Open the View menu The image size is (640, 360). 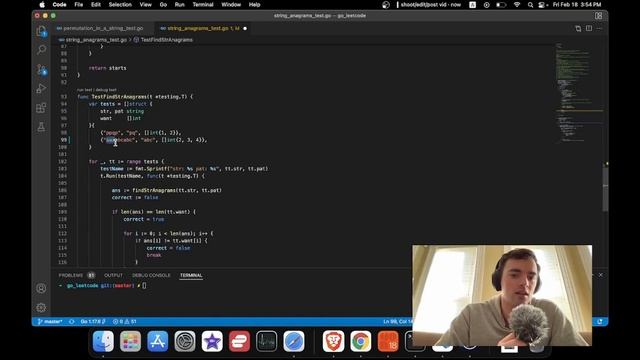(146, 4)
